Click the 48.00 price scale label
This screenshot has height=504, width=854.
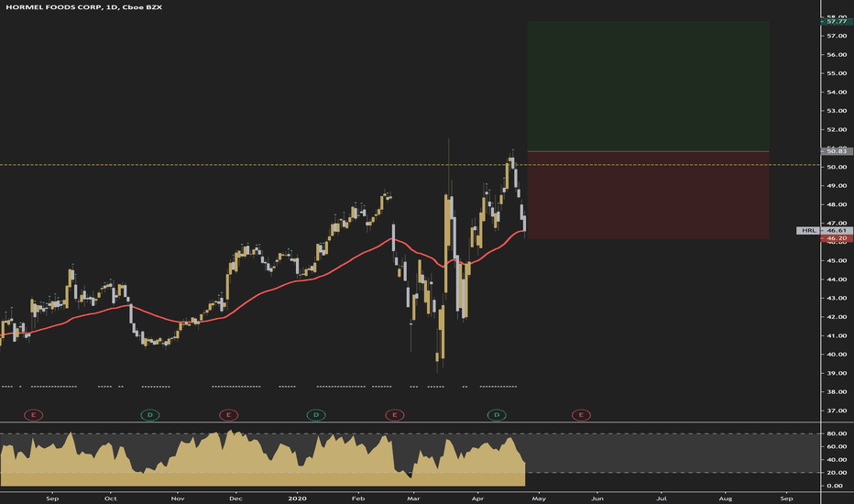tap(837, 205)
